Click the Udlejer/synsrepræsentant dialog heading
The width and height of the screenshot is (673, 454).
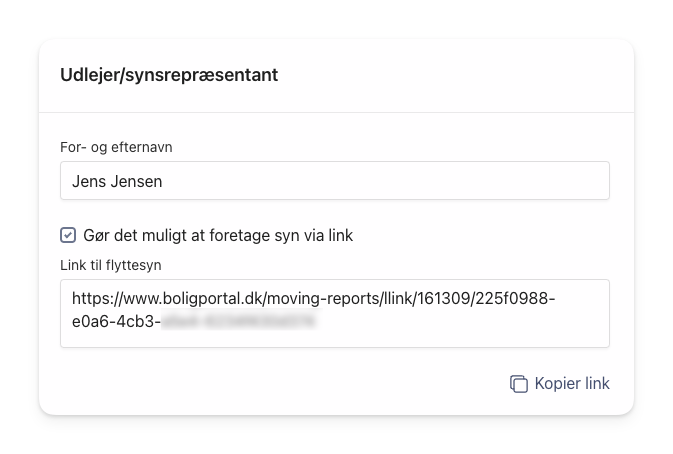click(x=169, y=75)
